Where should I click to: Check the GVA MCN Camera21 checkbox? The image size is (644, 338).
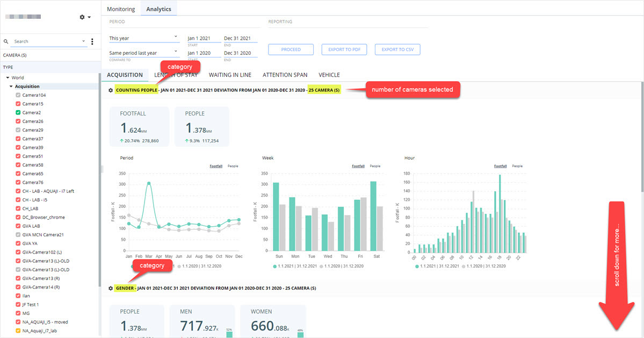pyautogui.click(x=18, y=235)
